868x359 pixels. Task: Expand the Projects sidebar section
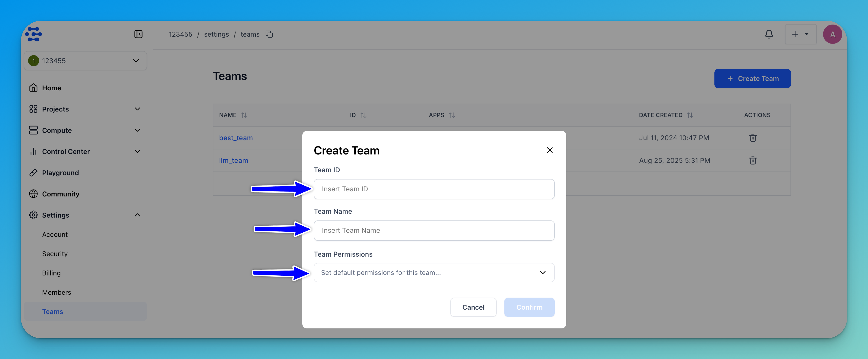tap(137, 109)
